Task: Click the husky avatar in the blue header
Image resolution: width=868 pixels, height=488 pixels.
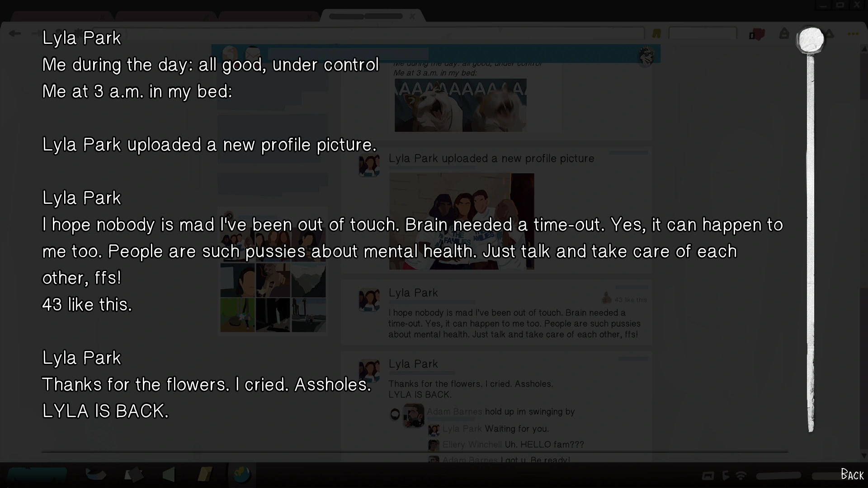Action: pyautogui.click(x=647, y=56)
